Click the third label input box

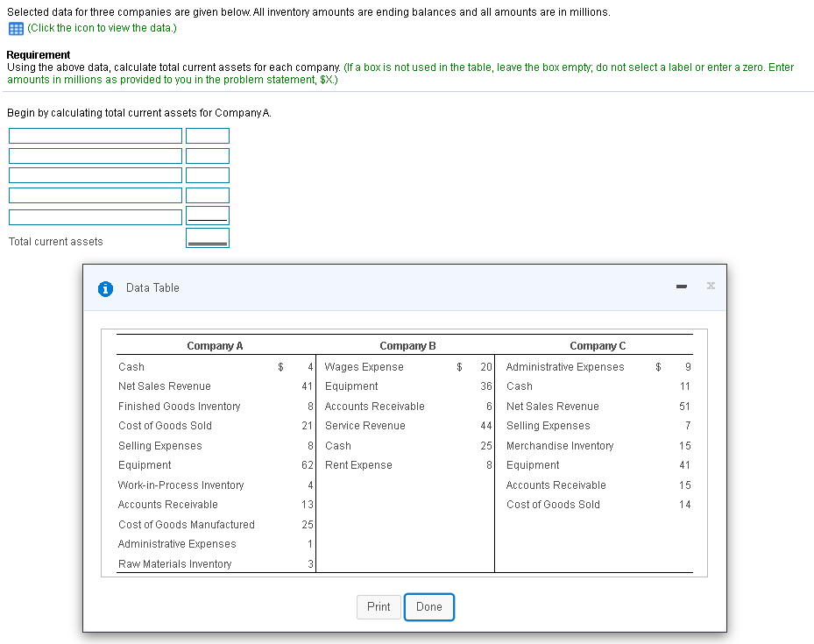pyautogui.click(x=95, y=174)
